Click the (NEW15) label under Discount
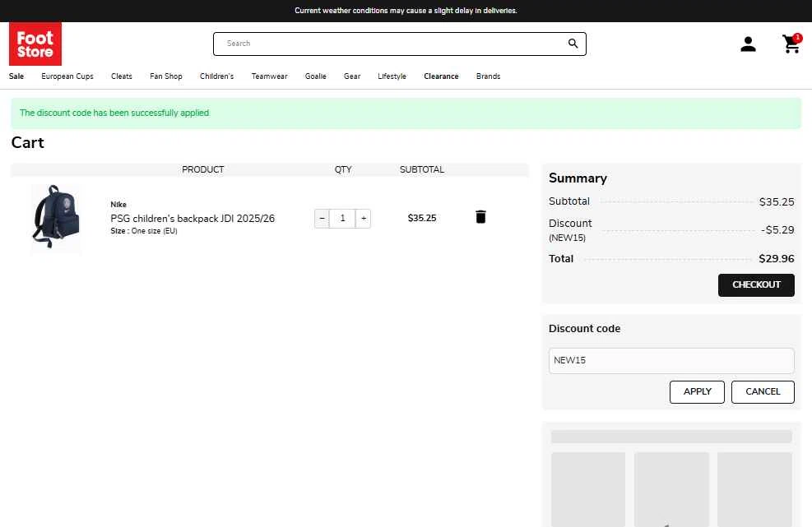812x527 pixels. click(x=567, y=238)
